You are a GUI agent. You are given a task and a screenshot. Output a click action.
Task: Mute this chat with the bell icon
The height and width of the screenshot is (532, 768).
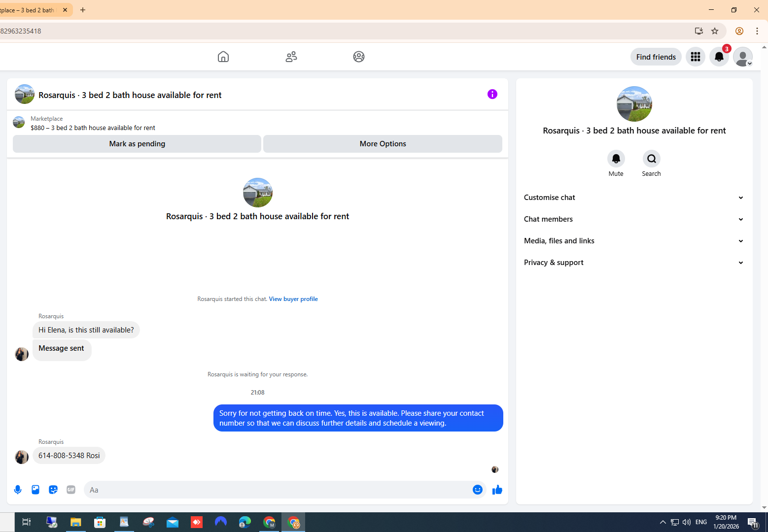click(616, 159)
